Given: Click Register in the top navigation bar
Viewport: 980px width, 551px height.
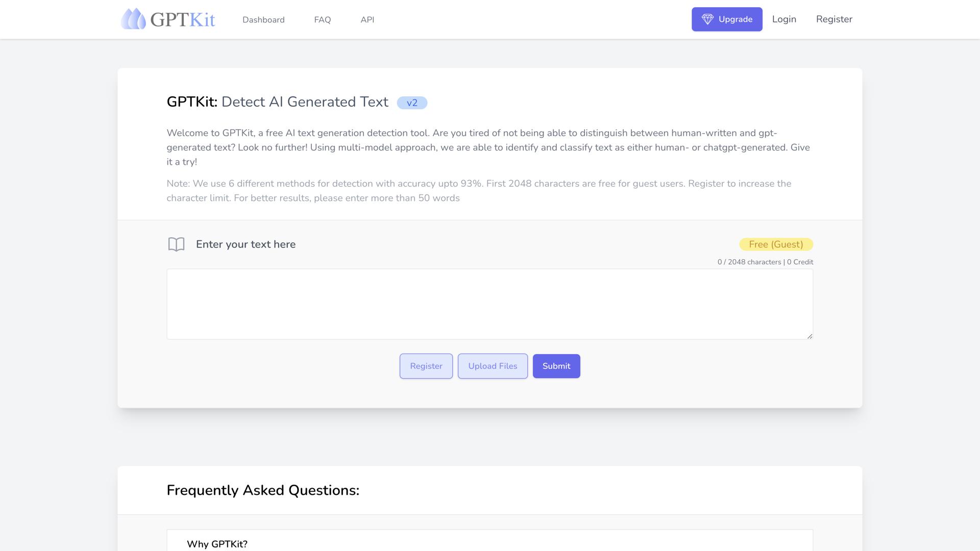Looking at the screenshot, I should 834,19.
